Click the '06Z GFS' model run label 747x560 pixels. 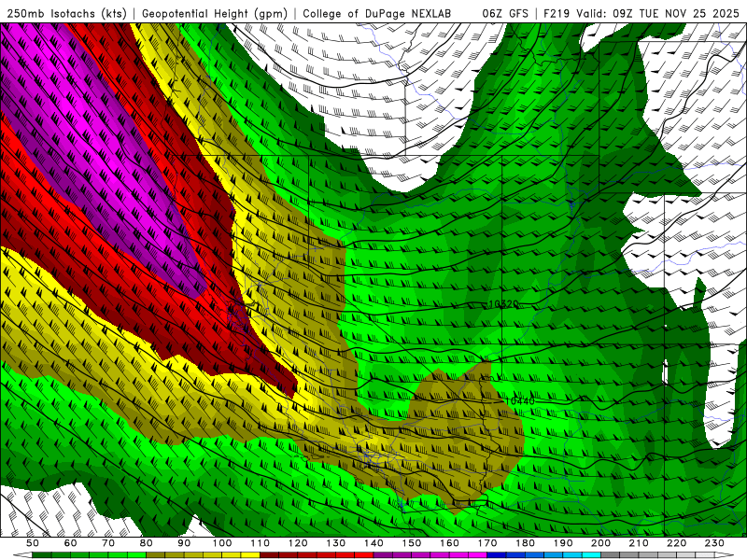505,13
